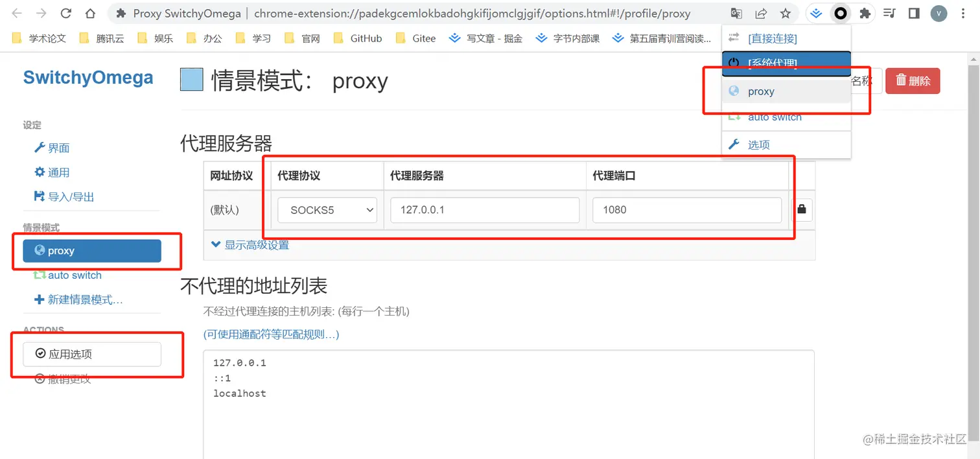Toggle the browser side panel icon

[x=914, y=13]
